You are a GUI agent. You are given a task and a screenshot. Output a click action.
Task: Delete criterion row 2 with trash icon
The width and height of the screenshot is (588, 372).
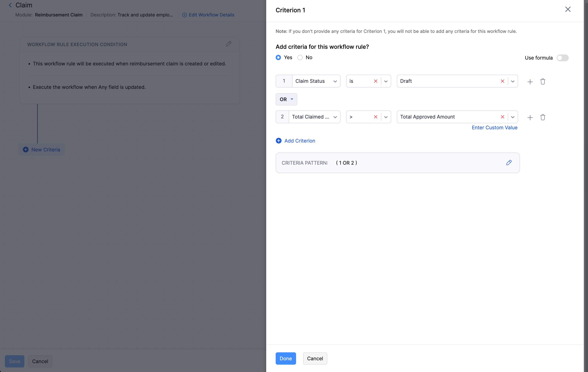(x=543, y=117)
